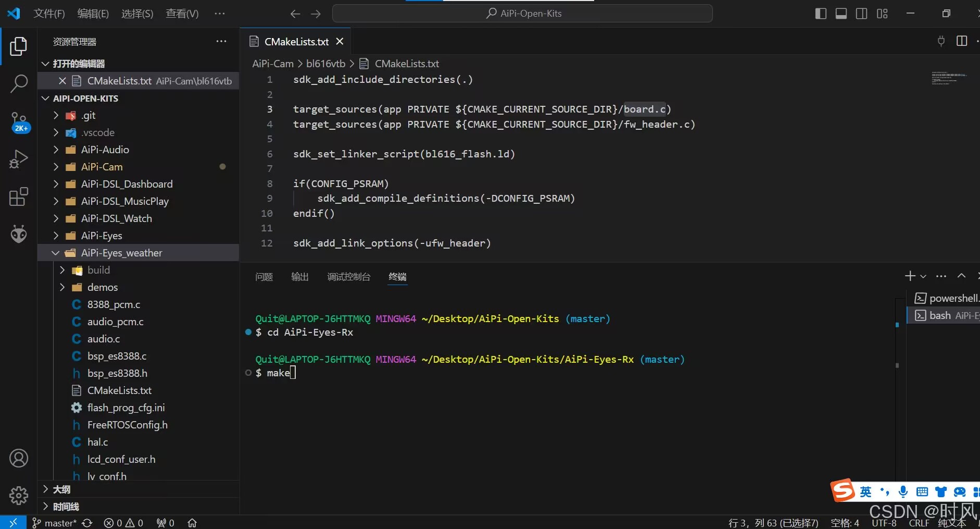Image resolution: width=980 pixels, height=529 pixels.
Task: Toggle the bottom panel layout icon
Action: pyautogui.click(x=841, y=14)
